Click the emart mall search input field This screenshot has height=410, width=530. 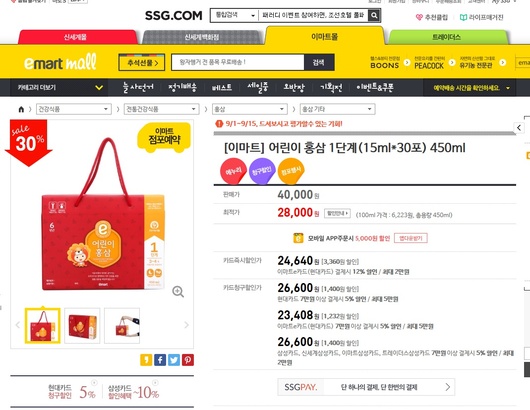(x=238, y=63)
